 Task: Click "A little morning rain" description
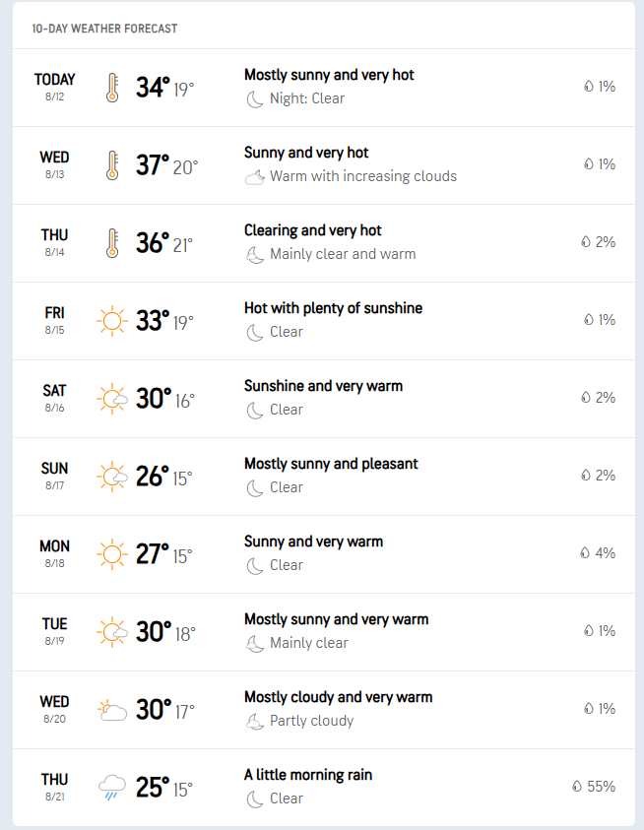(x=308, y=775)
